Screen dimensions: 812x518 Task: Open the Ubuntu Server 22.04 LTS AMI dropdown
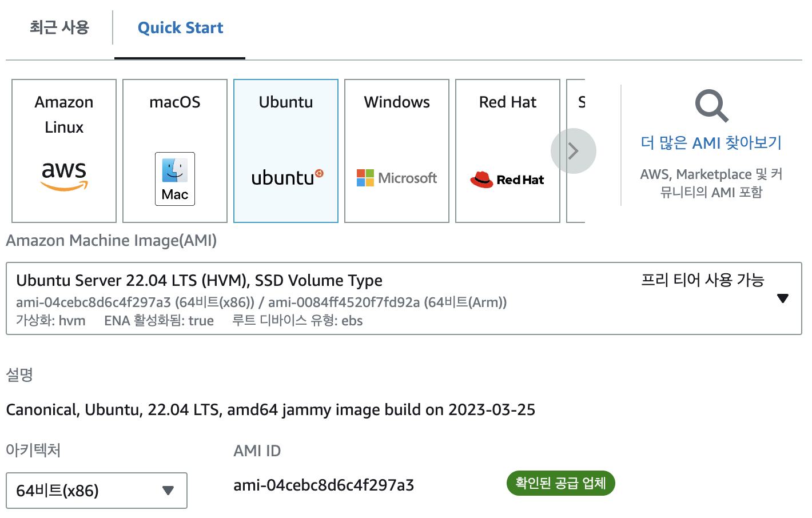click(404, 298)
